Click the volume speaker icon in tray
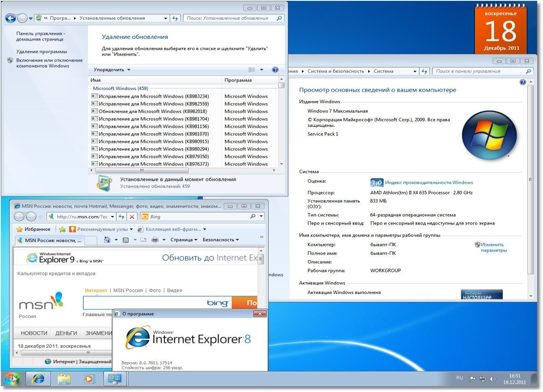543x392 pixels. tap(493, 379)
